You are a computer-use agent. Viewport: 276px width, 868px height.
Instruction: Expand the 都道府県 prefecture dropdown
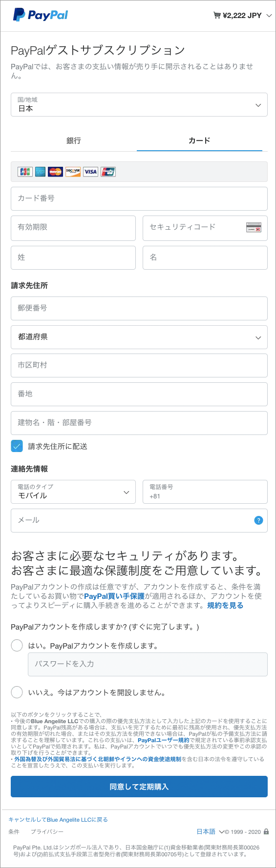139,337
